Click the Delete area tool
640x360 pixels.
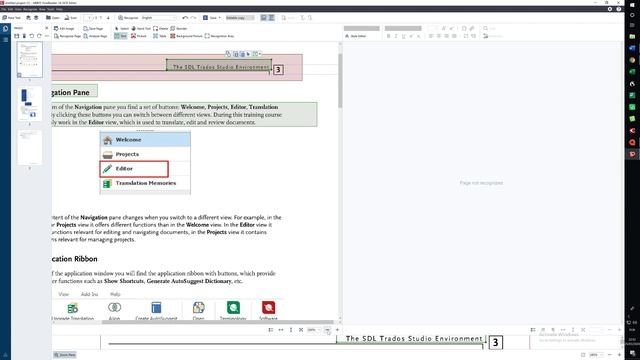click(x=160, y=29)
